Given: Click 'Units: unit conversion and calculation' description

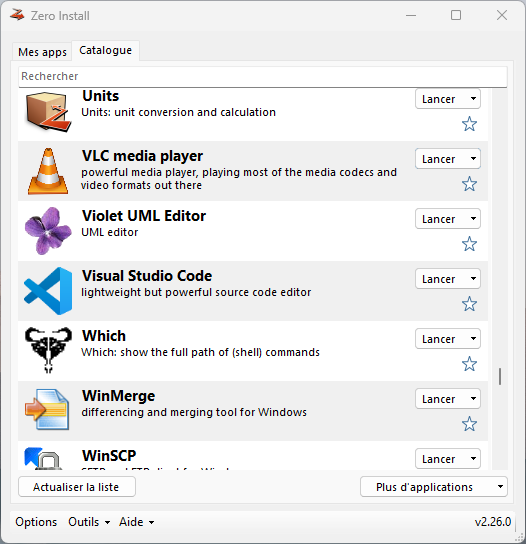Looking at the screenshot, I should [178, 112].
